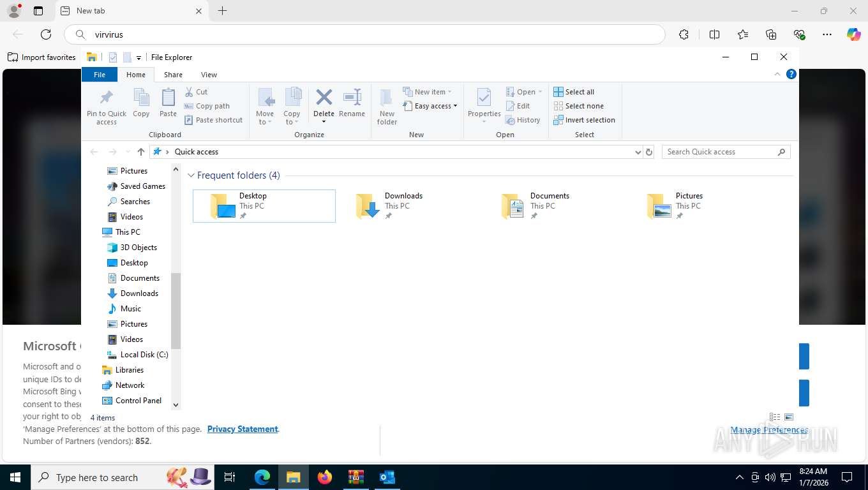
Task: Select This PC in navigation pane
Action: [x=121, y=232]
